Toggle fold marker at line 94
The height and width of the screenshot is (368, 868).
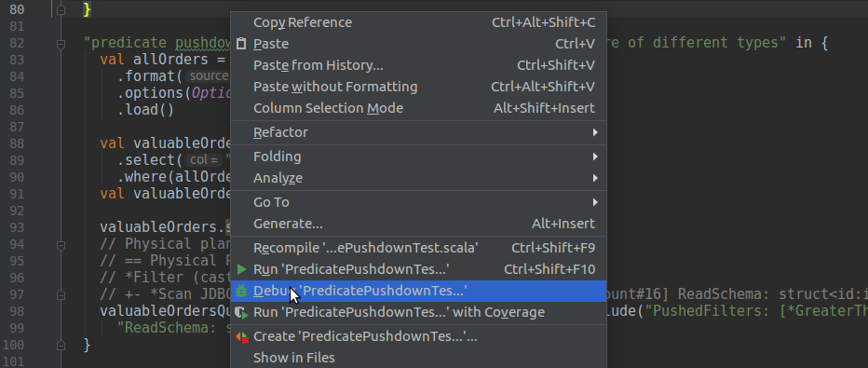(61, 245)
